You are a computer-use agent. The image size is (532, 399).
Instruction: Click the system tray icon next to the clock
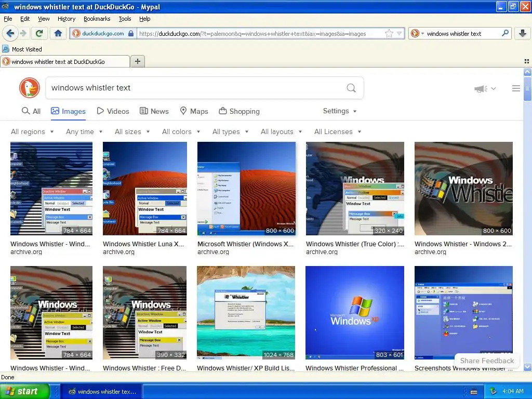[494, 391]
